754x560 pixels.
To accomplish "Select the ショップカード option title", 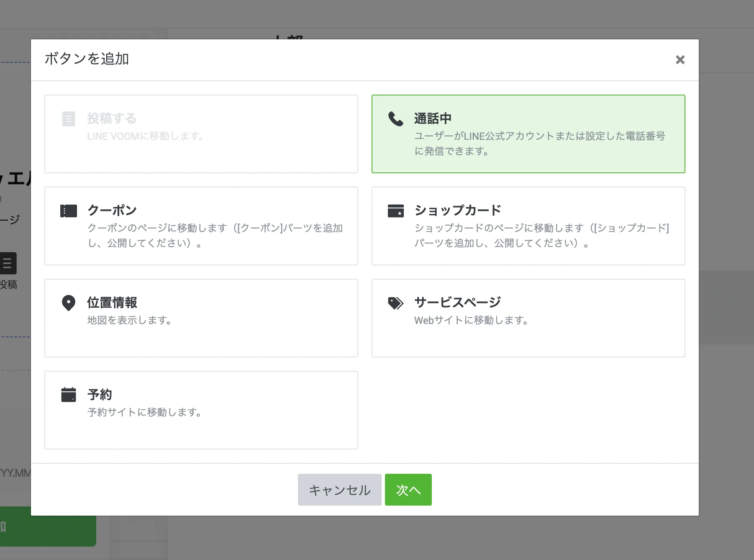I will [458, 211].
